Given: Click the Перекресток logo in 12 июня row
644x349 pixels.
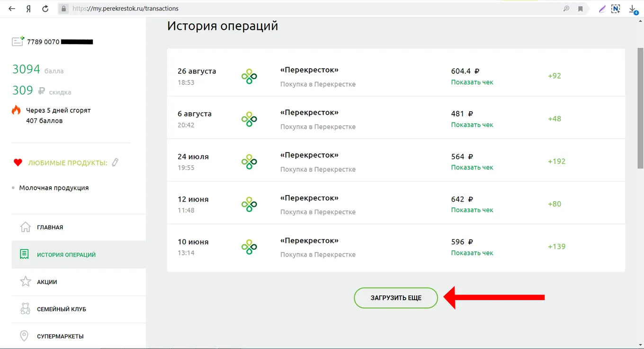Looking at the screenshot, I should click(x=249, y=204).
